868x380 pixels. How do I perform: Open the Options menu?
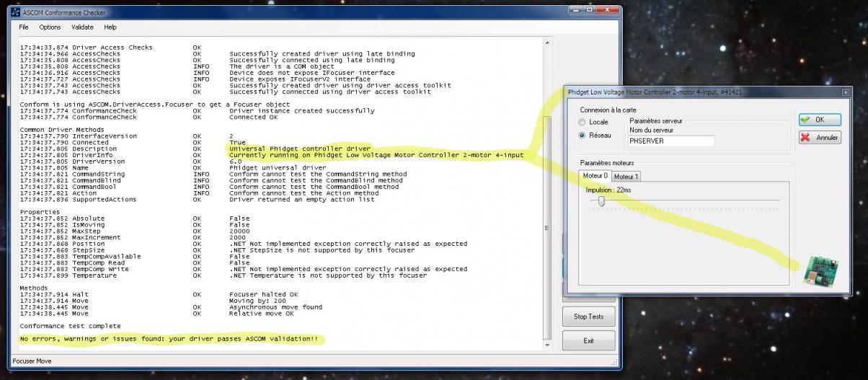(x=50, y=27)
